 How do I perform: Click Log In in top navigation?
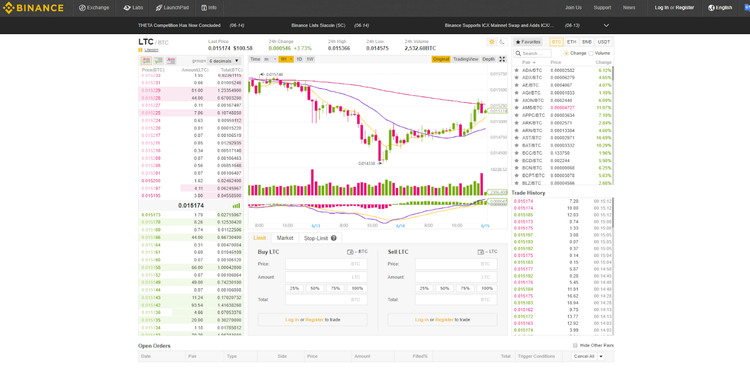[x=662, y=8]
